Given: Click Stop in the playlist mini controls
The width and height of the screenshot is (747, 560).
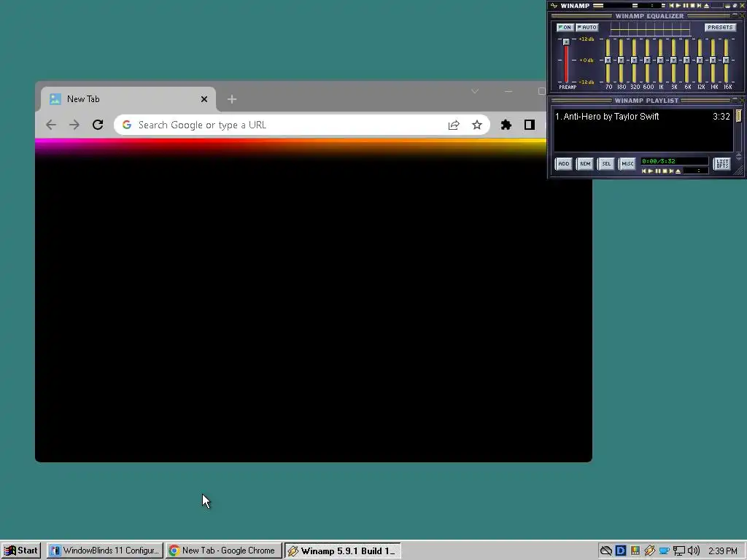Looking at the screenshot, I should [665, 171].
